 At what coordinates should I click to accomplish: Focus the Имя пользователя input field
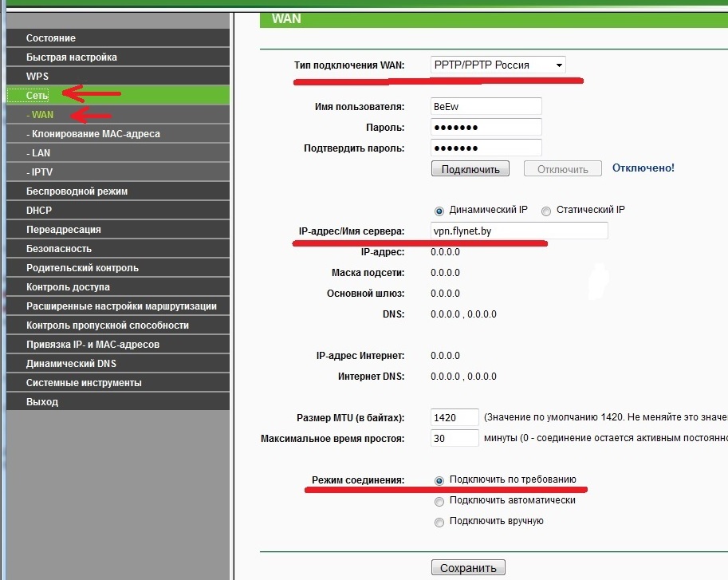[x=486, y=106]
